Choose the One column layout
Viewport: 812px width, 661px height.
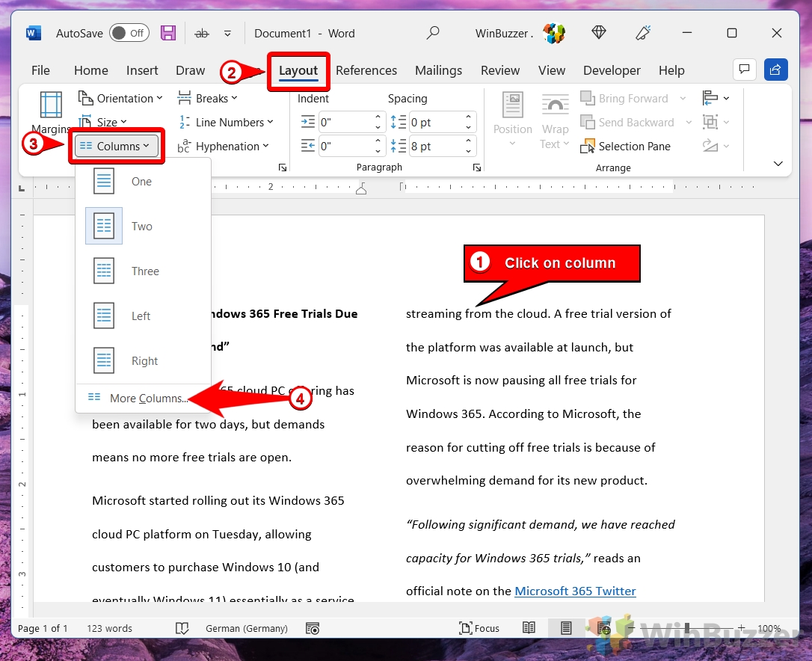(x=143, y=181)
